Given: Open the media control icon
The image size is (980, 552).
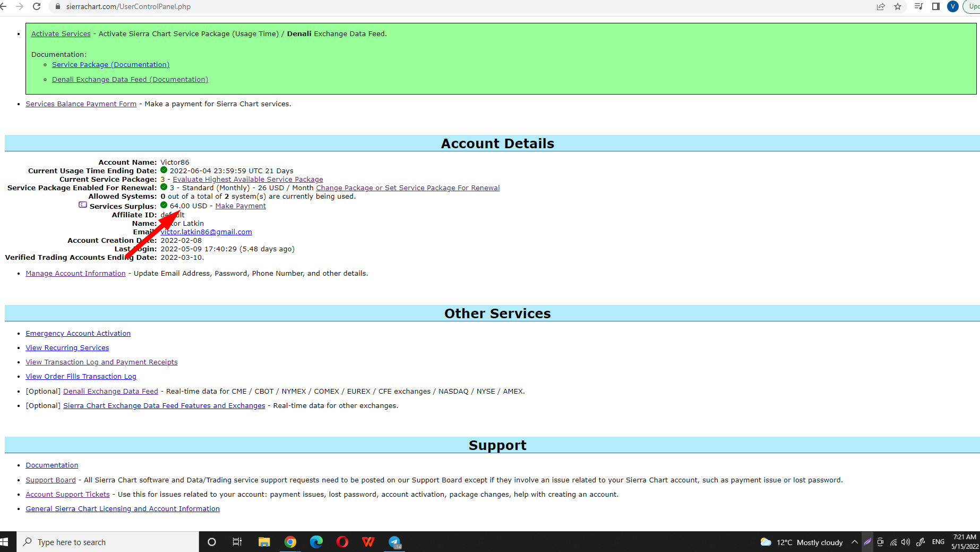Looking at the screenshot, I should pos(918,6).
